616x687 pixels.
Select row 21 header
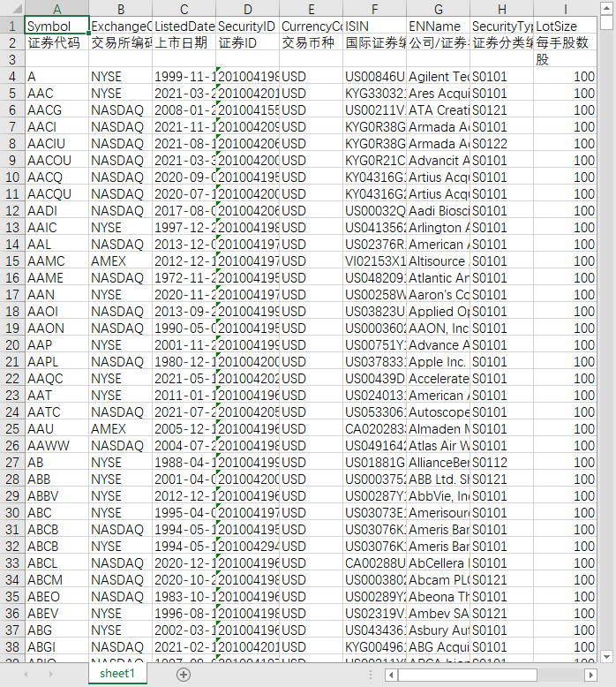click(12, 361)
